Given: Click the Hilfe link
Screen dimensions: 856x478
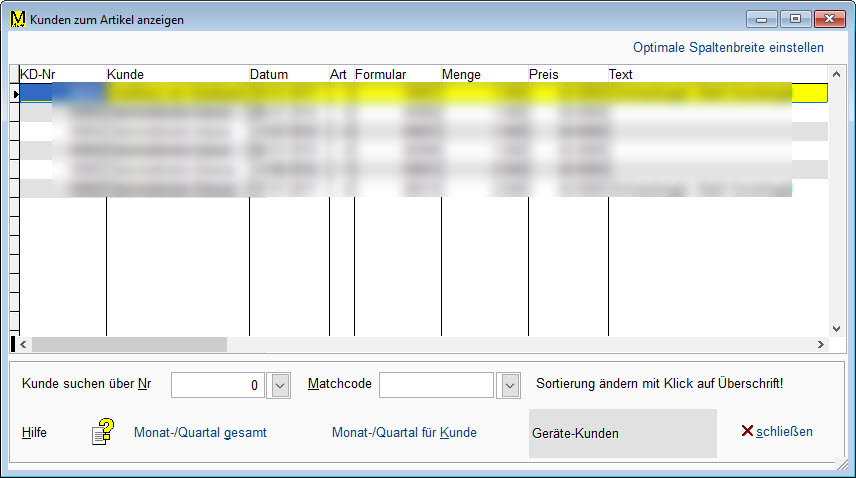Looking at the screenshot, I should click(x=34, y=433).
